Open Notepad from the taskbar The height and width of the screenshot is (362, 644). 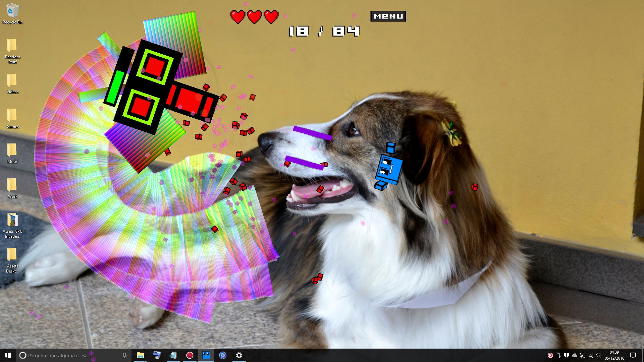point(173,355)
